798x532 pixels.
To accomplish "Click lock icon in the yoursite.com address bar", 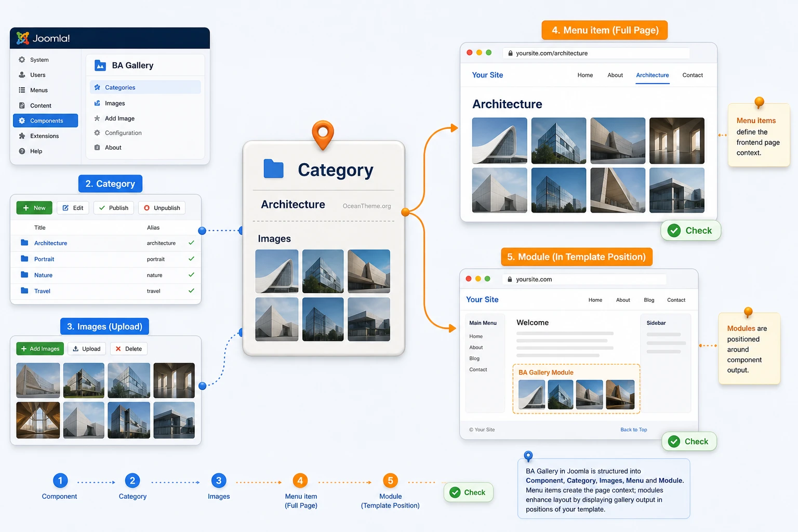I will [x=510, y=280].
